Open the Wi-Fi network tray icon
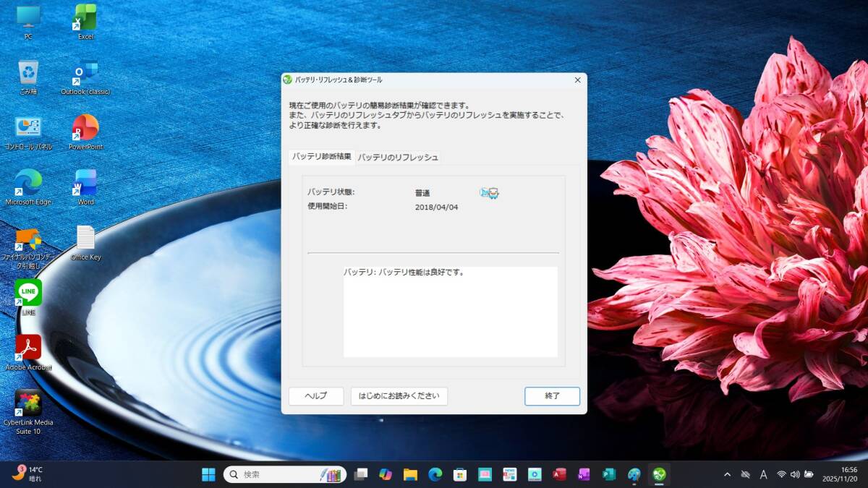 click(781, 474)
